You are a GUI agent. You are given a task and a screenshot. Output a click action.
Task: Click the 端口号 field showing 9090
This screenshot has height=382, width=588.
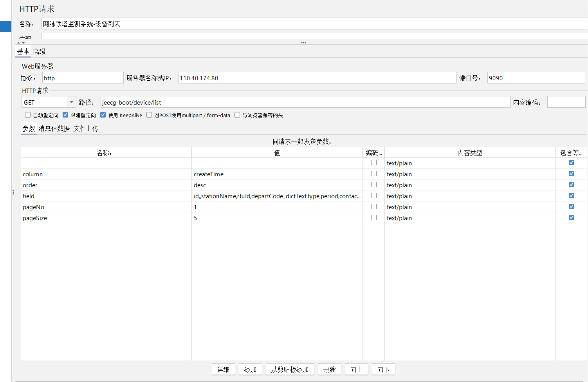click(536, 78)
